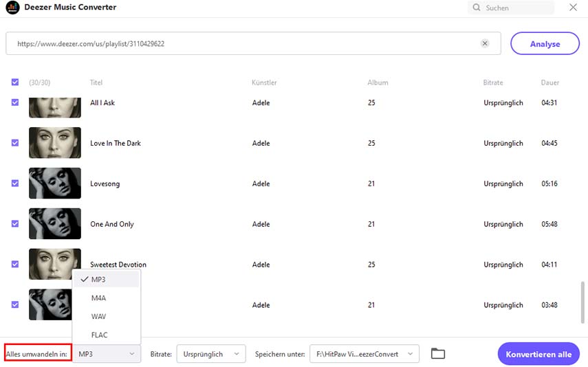Click the Titel column header
Image resolution: width=588 pixels, height=367 pixels.
pyautogui.click(x=96, y=82)
